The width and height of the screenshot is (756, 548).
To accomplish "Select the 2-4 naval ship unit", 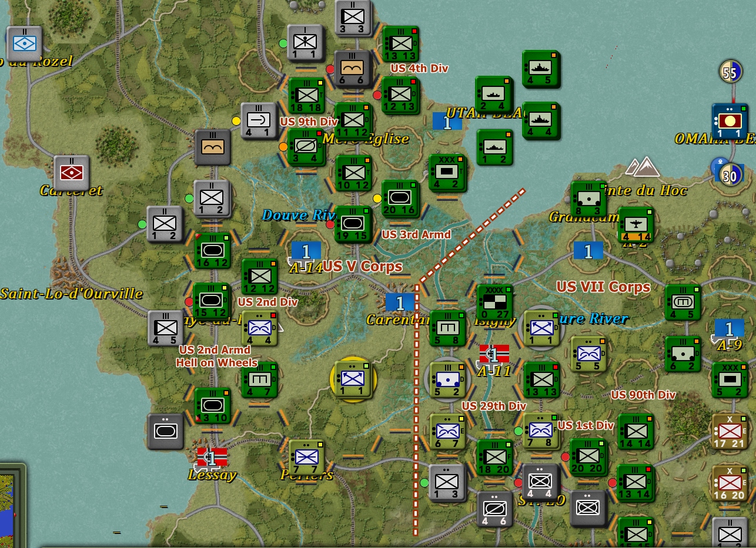I will click(x=493, y=95).
